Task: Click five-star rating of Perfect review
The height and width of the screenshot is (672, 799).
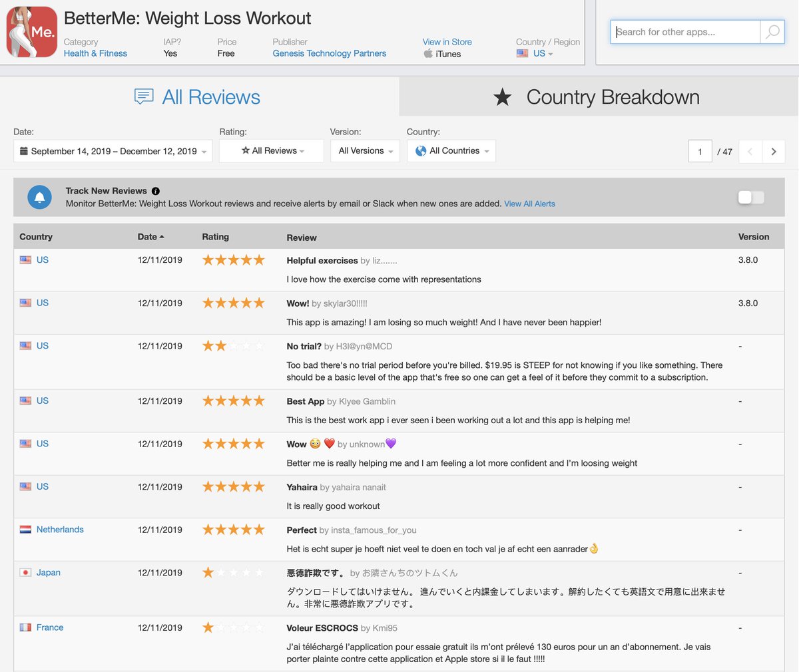Action: 233,530
